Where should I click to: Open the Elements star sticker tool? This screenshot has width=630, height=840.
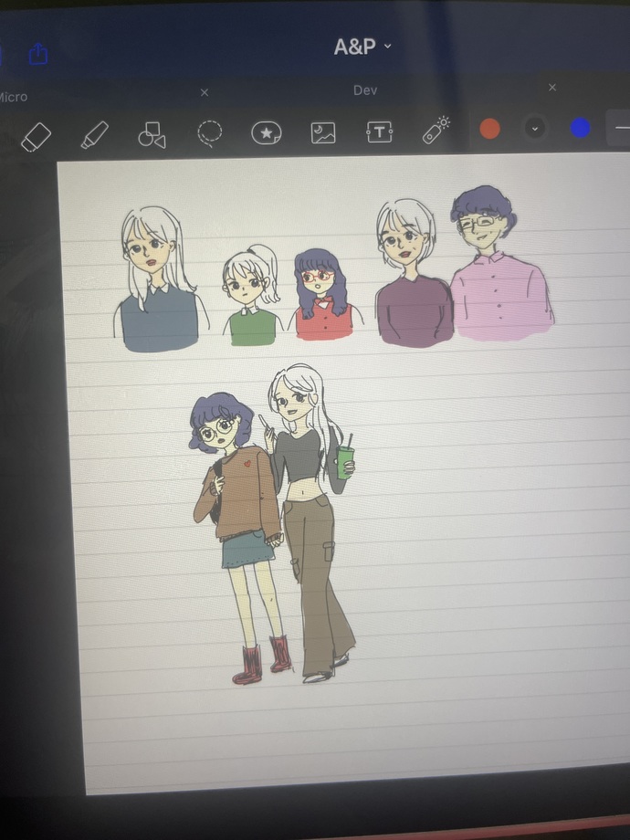267,132
